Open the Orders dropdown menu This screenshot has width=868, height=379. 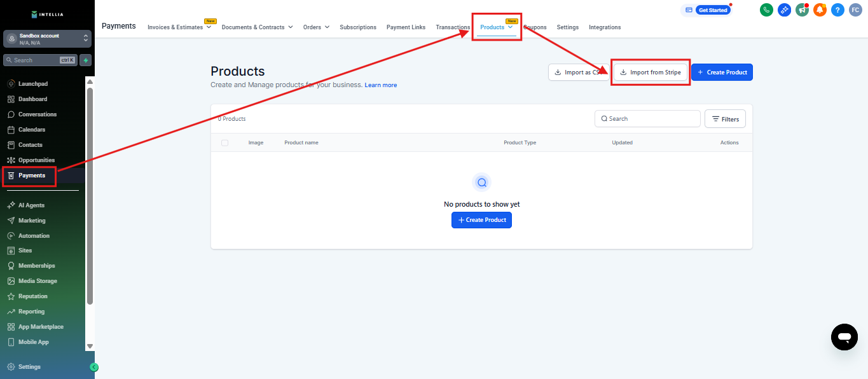pos(316,27)
